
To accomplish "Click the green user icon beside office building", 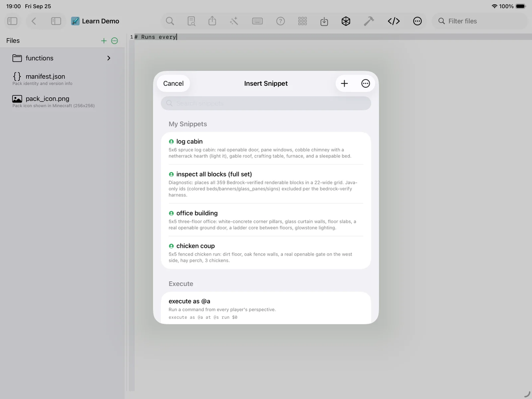I will pyautogui.click(x=171, y=213).
